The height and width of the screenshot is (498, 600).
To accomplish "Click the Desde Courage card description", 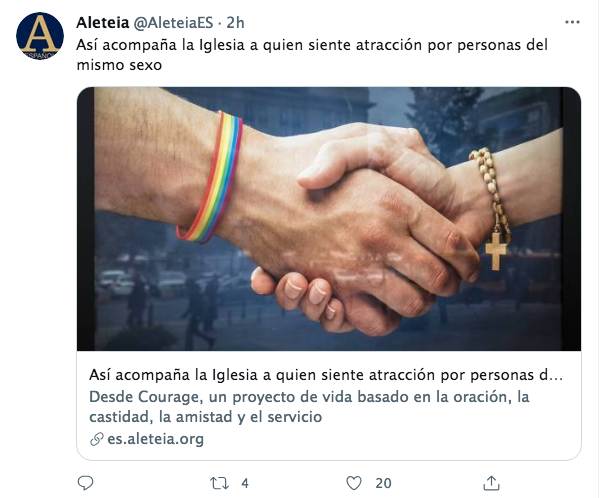I will point(309,407).
